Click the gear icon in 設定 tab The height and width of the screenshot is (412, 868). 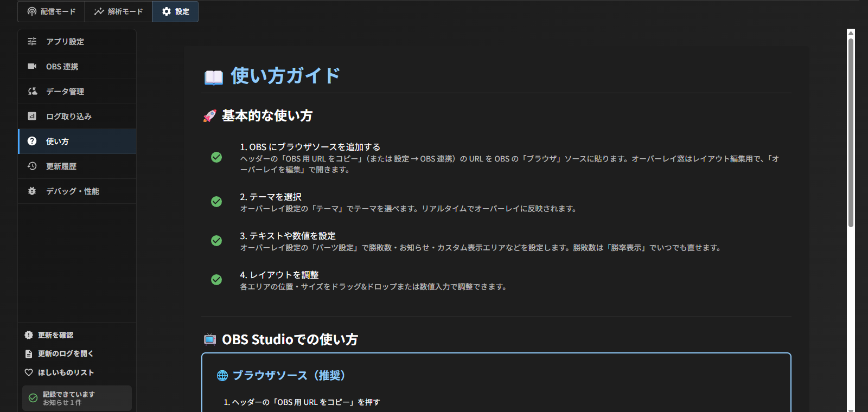[x=167, y=11]
